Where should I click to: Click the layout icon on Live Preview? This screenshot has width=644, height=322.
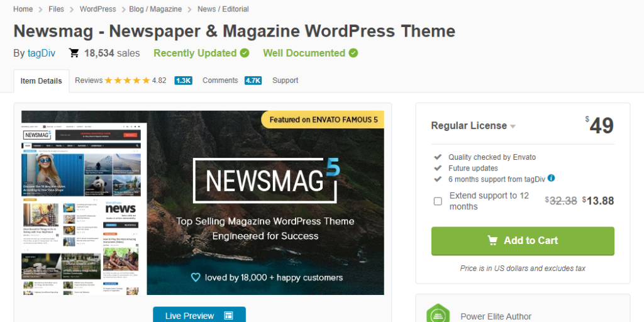(229, 316)
